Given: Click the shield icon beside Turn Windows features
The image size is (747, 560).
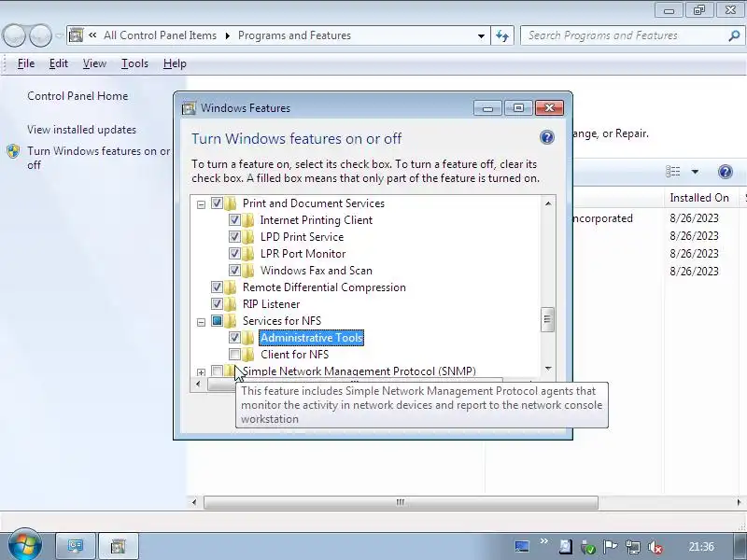Looking at the screenshot, I should (13, 151).
